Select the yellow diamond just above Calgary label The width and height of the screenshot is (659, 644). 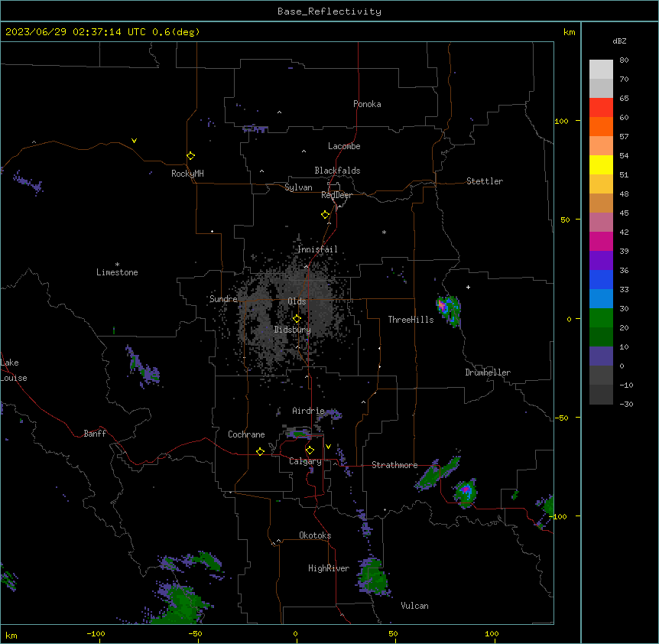click(310, 450)
